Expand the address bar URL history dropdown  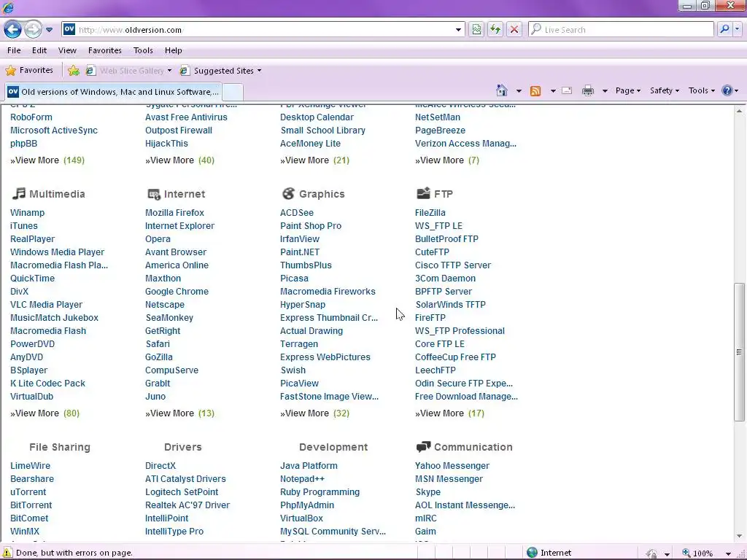coord(458,29)
